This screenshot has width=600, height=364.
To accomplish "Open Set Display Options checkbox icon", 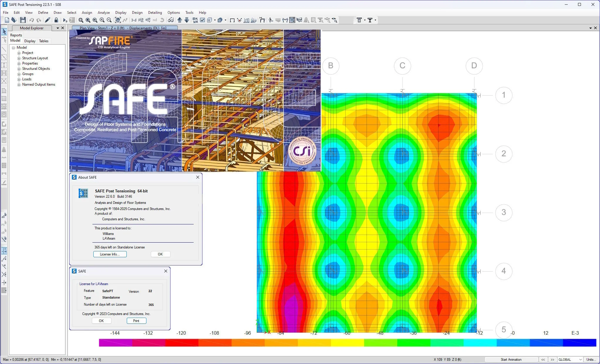I will (202, 20).
